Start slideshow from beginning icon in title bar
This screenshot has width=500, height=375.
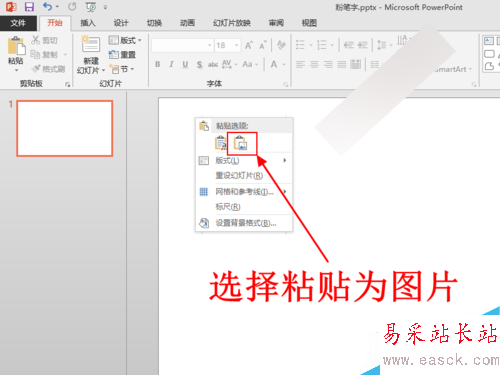[91, 7]
